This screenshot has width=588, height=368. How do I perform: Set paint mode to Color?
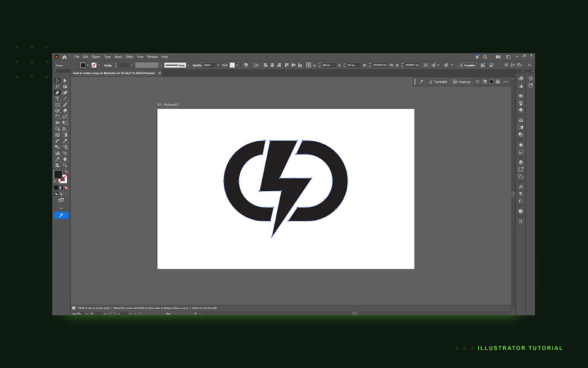(56, 187)
